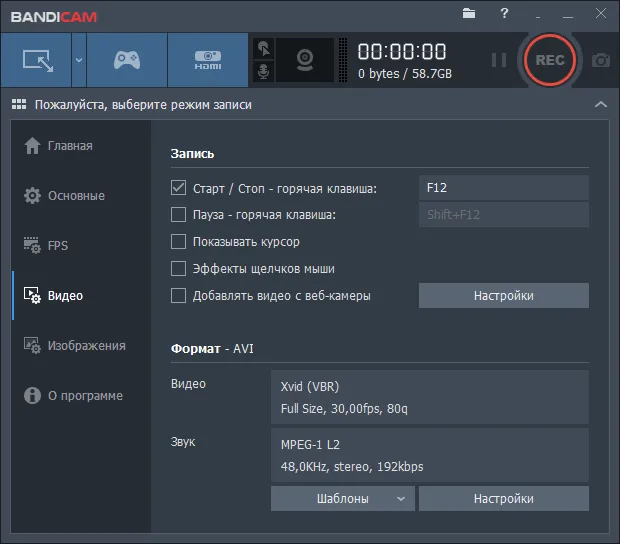Toggle webcam overlay icon
This screenshot has width=620, height=544.
pyautogui.click(x=305, y=60)
